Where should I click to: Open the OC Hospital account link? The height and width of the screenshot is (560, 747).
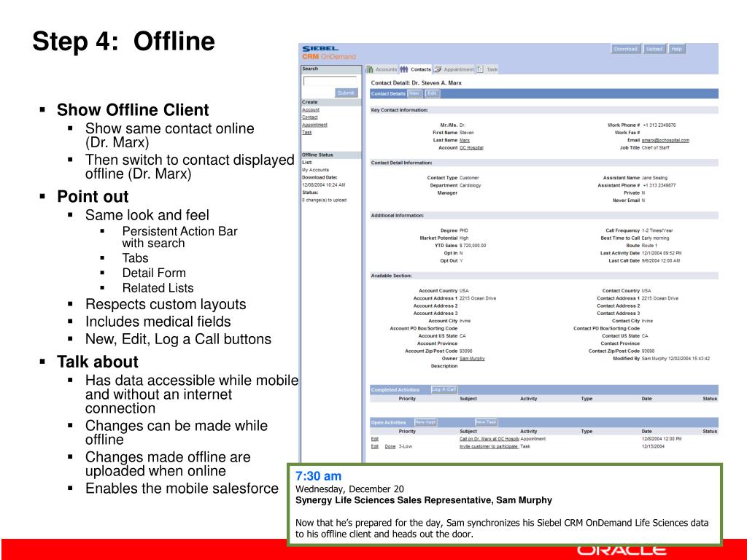[x=471, y=148]
